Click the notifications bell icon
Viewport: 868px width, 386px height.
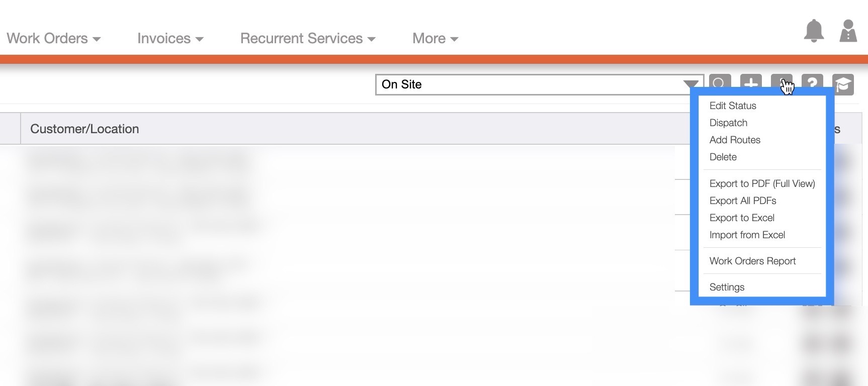(x=814, y=31)
